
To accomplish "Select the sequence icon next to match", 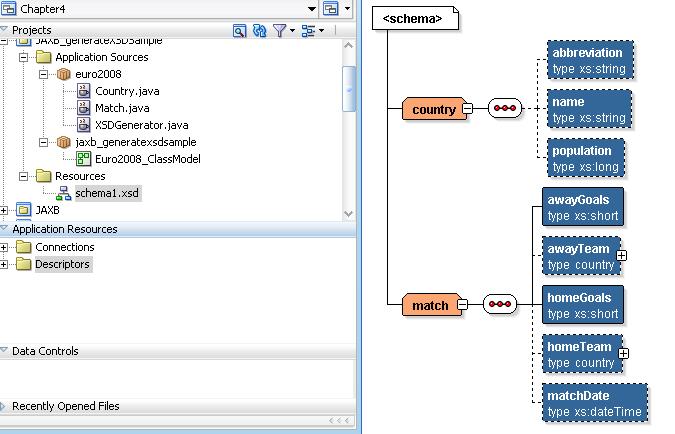I will (500, 304).
